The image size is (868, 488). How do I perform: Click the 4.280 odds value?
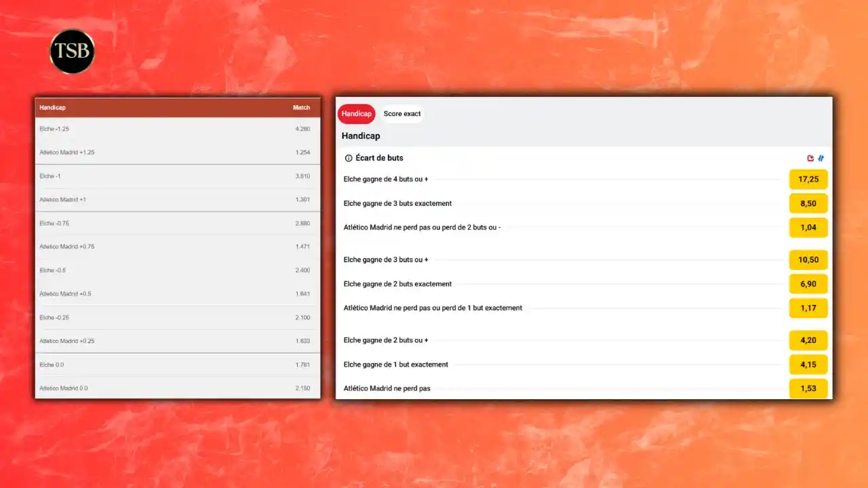(302, 129)
